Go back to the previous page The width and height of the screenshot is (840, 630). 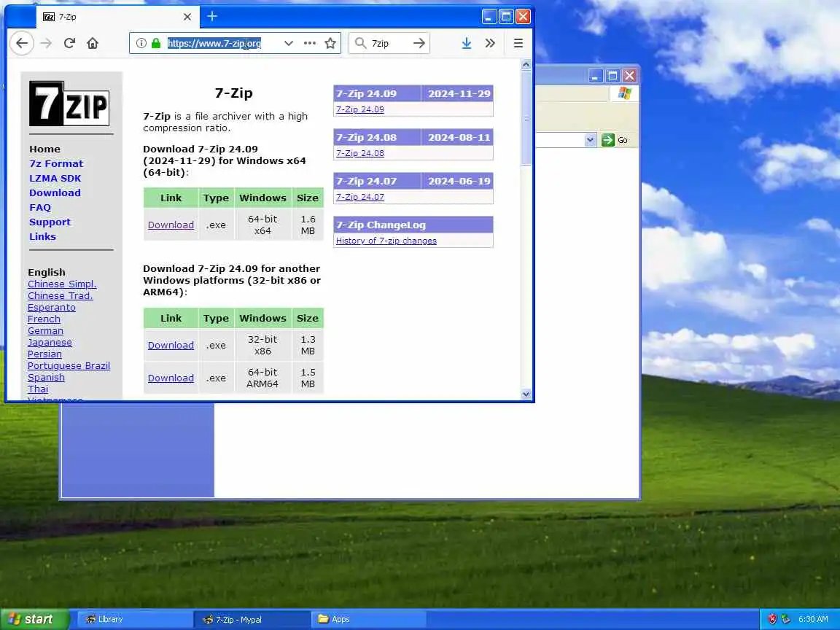click(21, 44)
